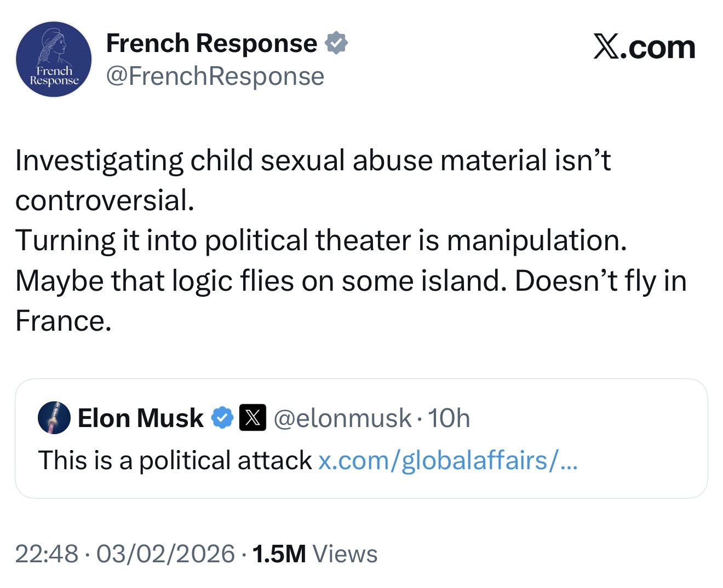Click the French Response display name
Viewport: 723px width, 588px height.
point(211,43)
